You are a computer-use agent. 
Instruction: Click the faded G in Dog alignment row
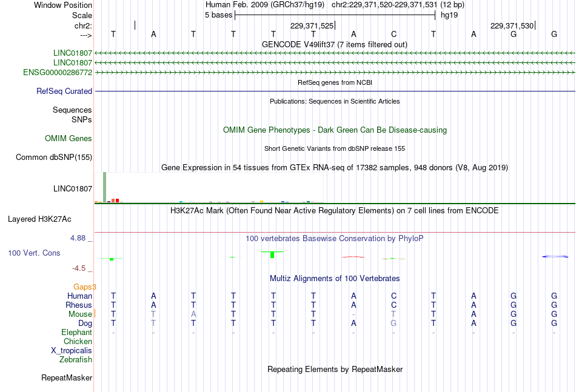[x=393, y=324]
